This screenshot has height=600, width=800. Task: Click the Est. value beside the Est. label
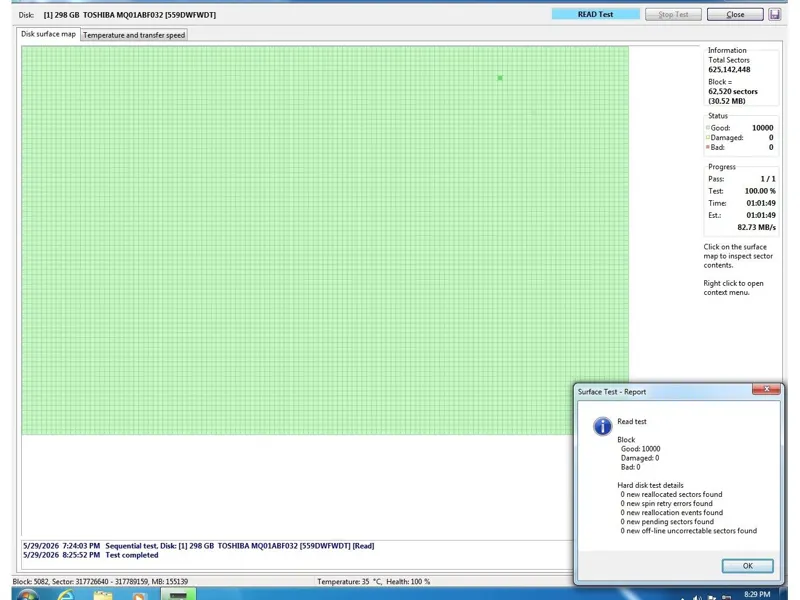point(761,215)
